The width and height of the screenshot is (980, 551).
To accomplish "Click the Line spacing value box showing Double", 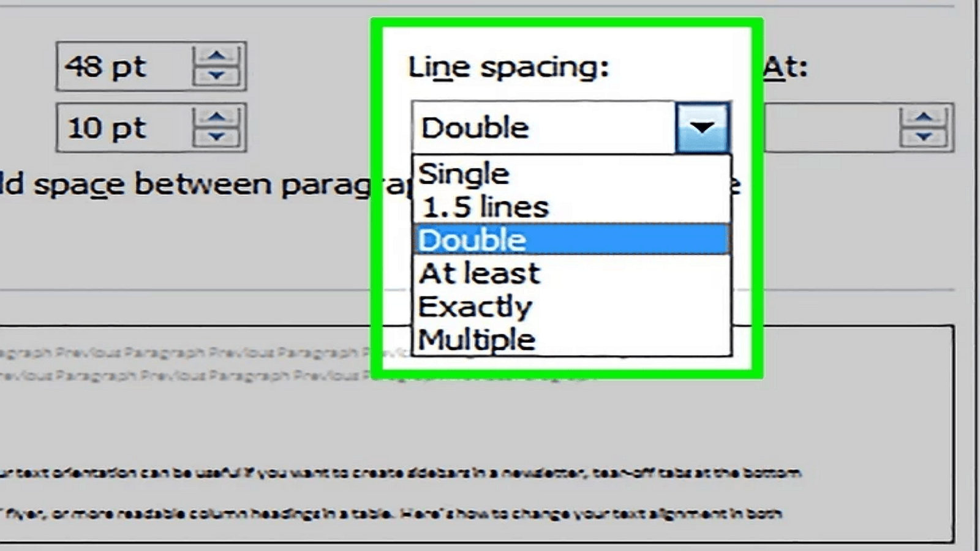I will coord(539,127).
